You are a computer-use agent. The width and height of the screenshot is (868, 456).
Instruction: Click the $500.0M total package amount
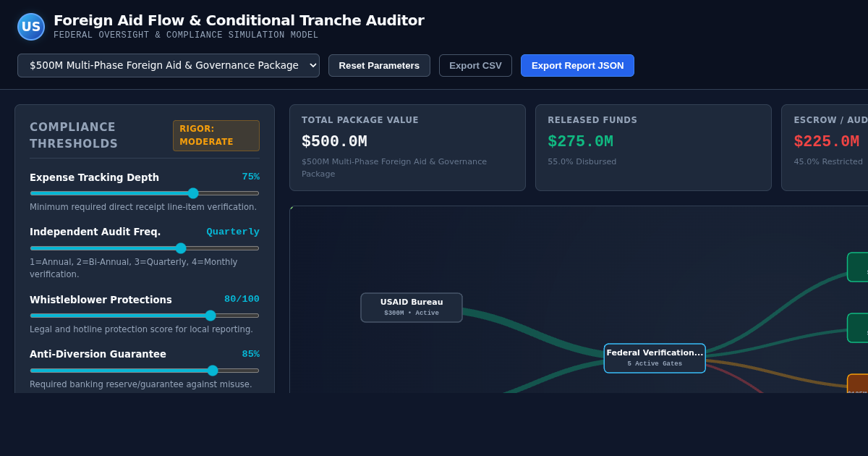(334, 142)
